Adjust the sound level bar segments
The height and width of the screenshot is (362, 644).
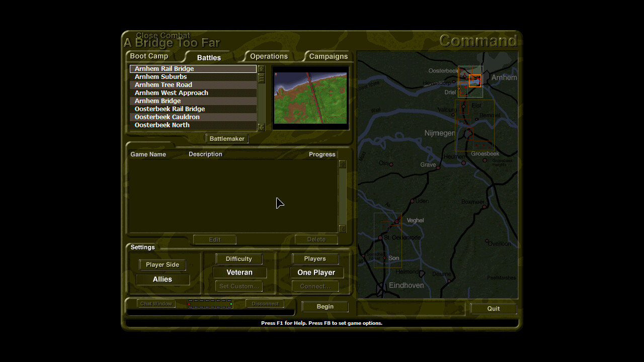point(210,304)
